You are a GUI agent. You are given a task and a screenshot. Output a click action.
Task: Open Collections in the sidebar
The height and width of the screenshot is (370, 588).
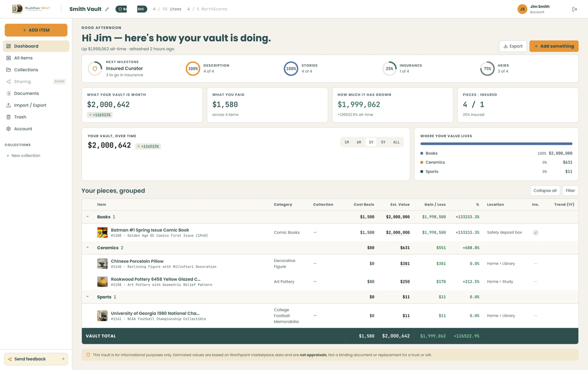point(36,70)
